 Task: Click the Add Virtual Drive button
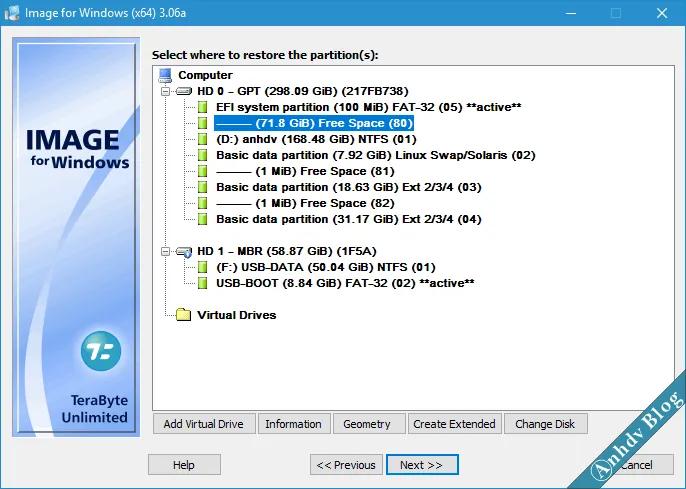[204, 424]
